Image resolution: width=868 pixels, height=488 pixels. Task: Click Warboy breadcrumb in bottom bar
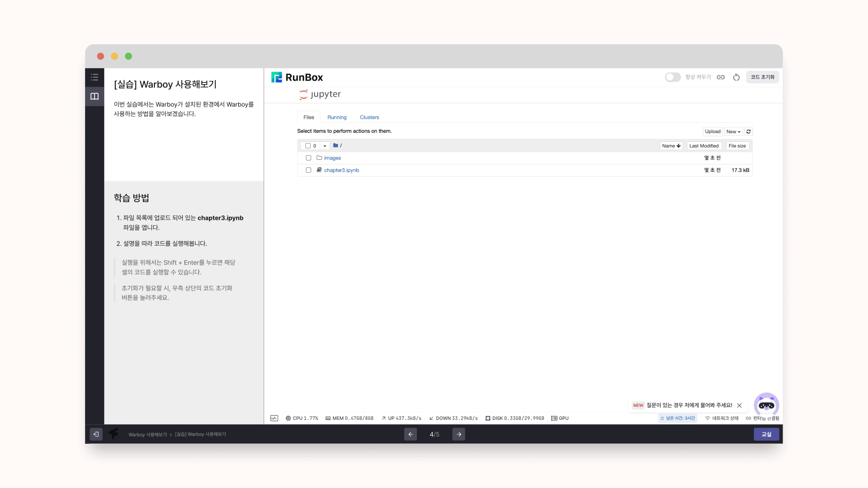pyautogui.click(x=148, y=434)
